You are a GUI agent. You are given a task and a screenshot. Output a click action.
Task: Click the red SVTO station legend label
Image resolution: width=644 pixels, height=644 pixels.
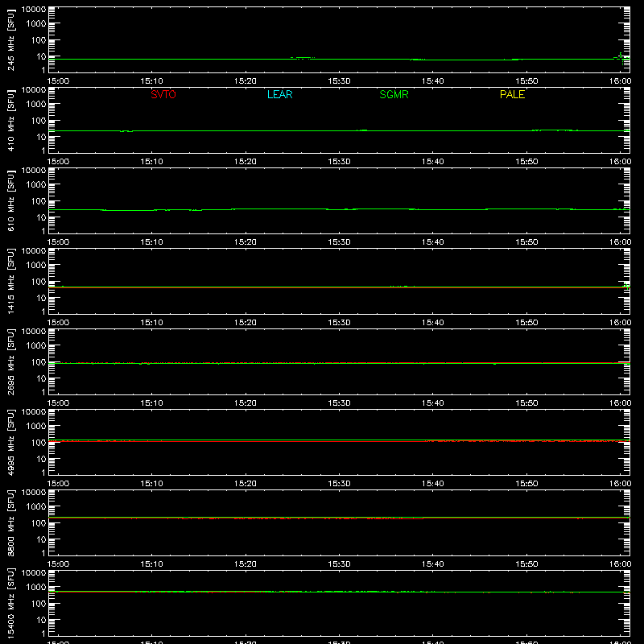[163, 94]
